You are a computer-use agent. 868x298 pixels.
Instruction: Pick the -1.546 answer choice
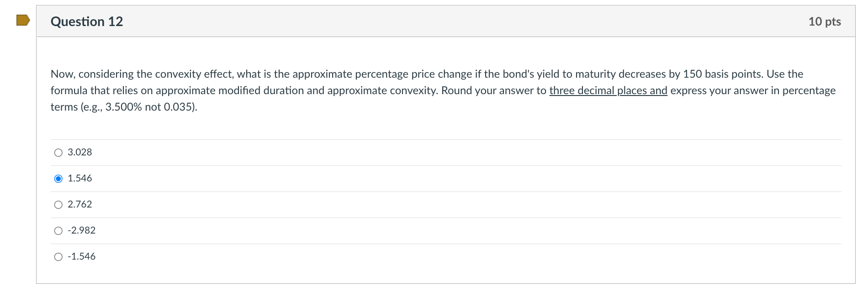[58, 256]
